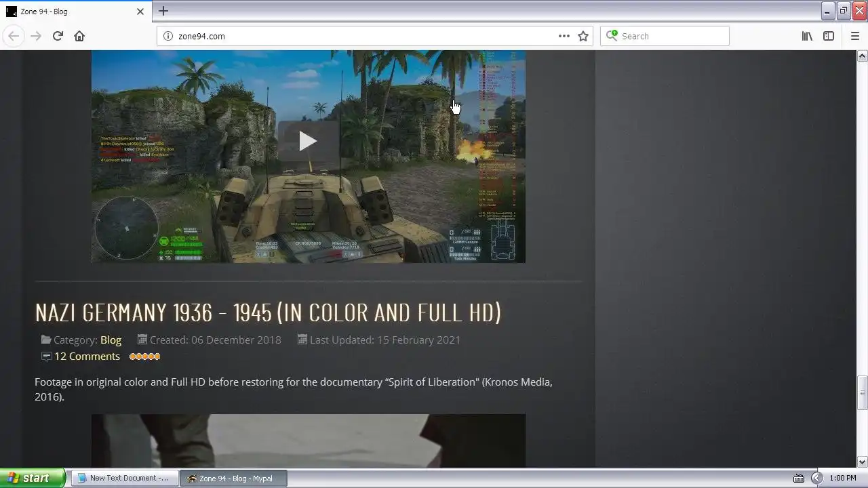The height and width of the screenshot is (488, 868).
Task: Go to the browser Home page
Action: tap(79, 36)
